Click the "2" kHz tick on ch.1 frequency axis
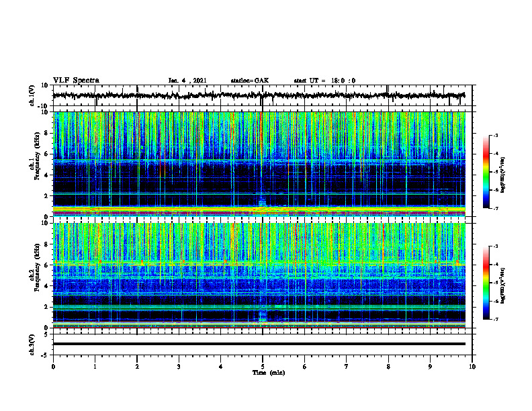Image resolution: width=532 pixels, height=411 pixels. (46, 195)
